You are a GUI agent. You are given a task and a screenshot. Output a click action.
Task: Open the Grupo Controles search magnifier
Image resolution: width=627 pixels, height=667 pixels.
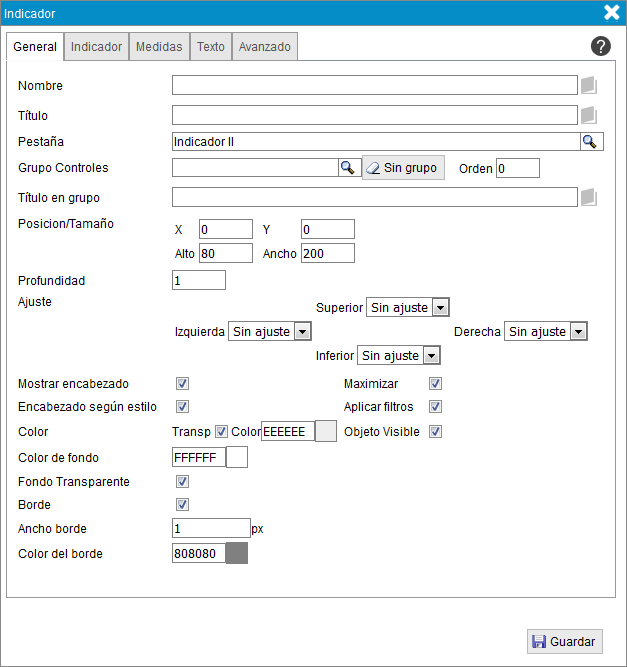coord(347,168)
